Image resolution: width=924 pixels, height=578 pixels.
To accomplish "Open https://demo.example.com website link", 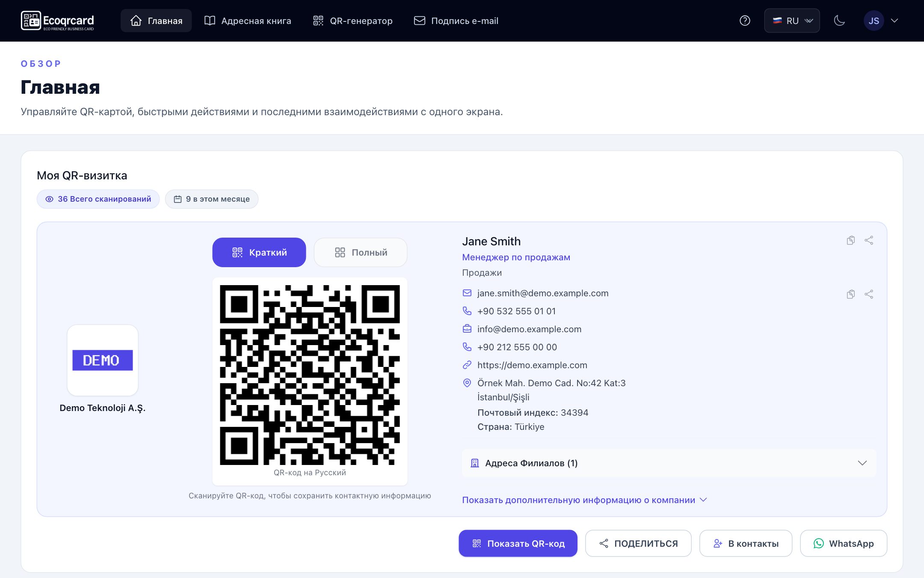I will 532,365.
